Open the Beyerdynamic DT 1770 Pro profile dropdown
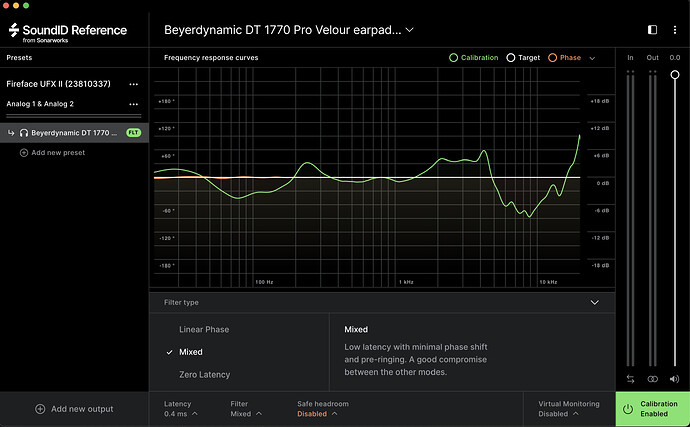The image size is (690, 427). (289, 30)
